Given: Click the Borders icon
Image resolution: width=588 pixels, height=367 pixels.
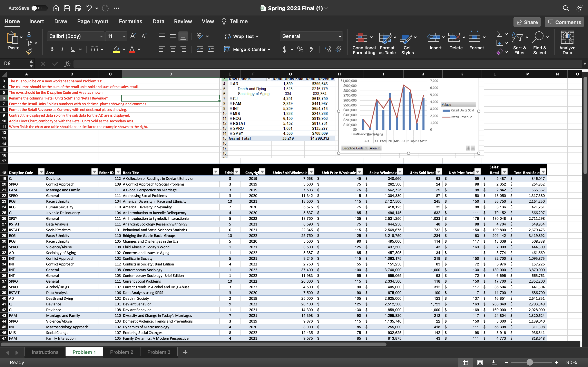Looking at the screenshot, I should tap(94, 49).
